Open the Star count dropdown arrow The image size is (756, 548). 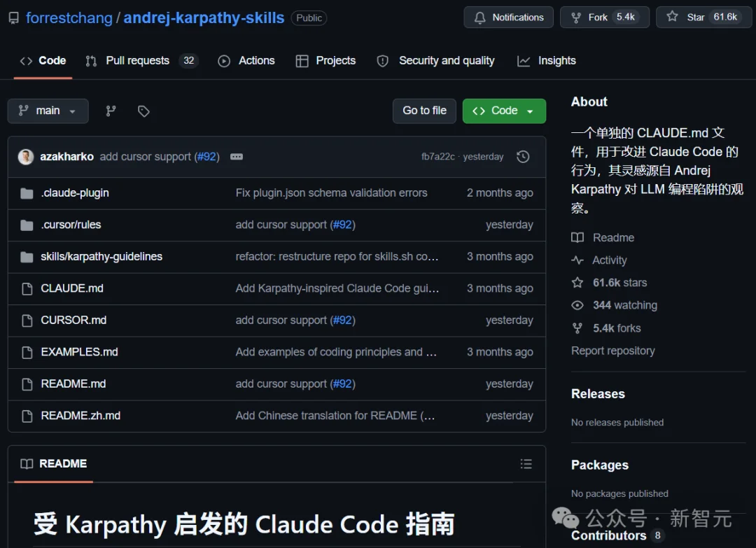click(747, 17)
